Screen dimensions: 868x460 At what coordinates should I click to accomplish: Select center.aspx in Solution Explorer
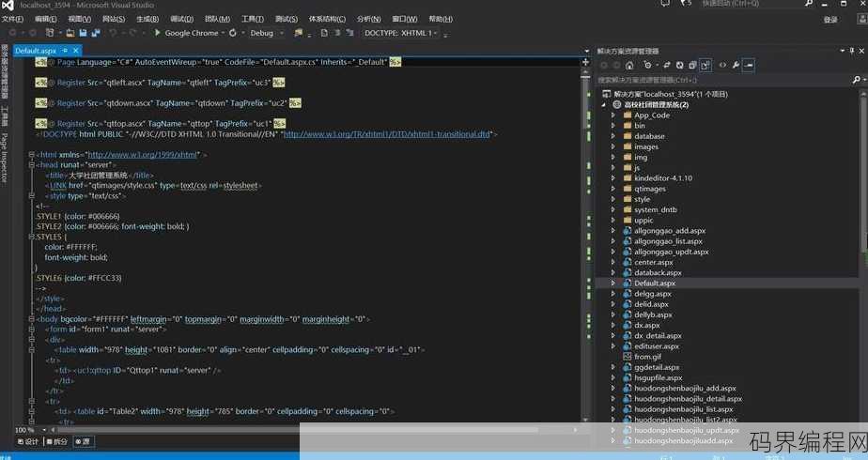click(654, 262)
